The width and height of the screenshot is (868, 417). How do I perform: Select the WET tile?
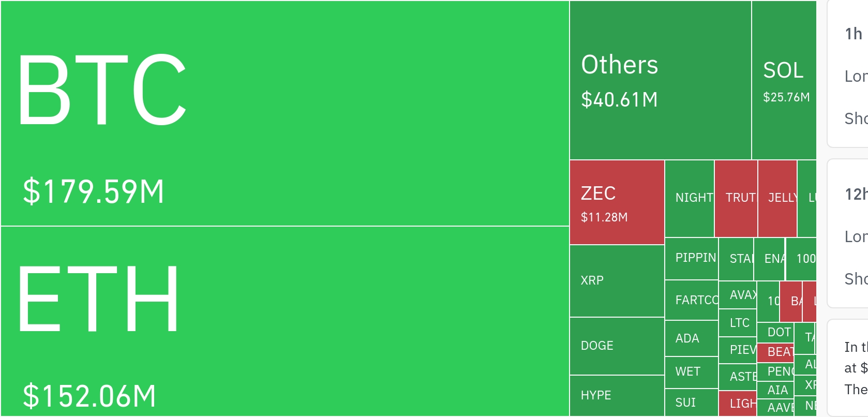click(x=691, y=372)
